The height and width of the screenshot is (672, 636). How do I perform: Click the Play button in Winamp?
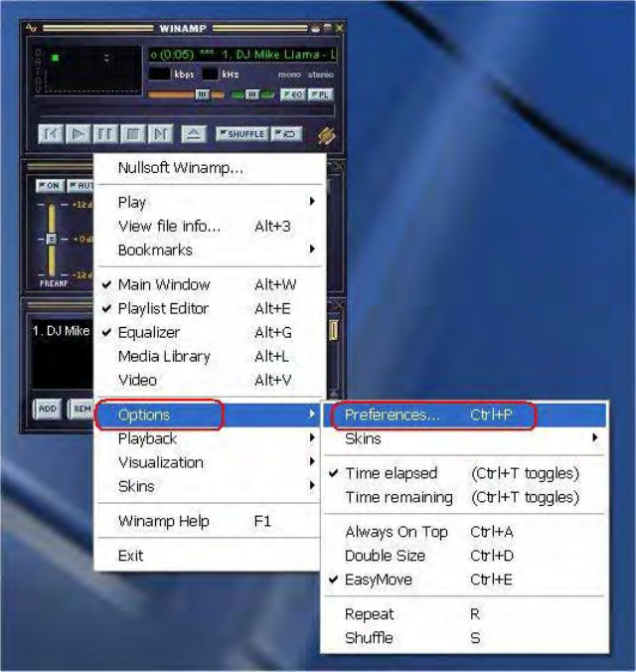[78, 134]
